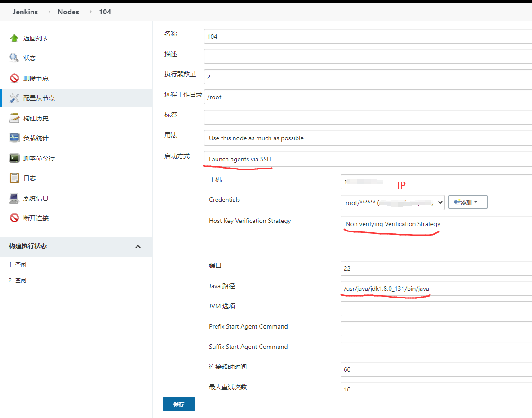Open 脚本命令行 page

(39, 158)
